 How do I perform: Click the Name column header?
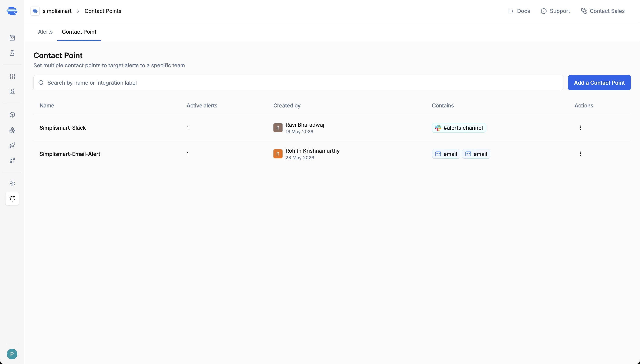click(x=47, y=106)
